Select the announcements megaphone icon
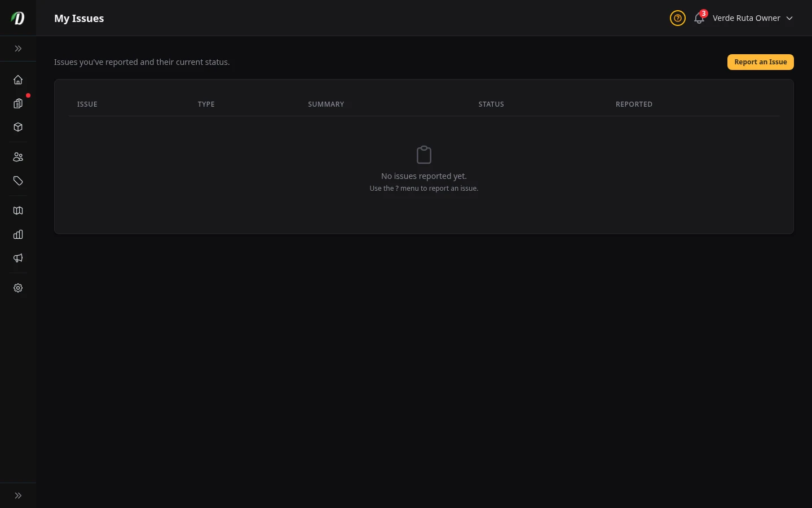Screen dimensions: 812x508 [18, 258]
